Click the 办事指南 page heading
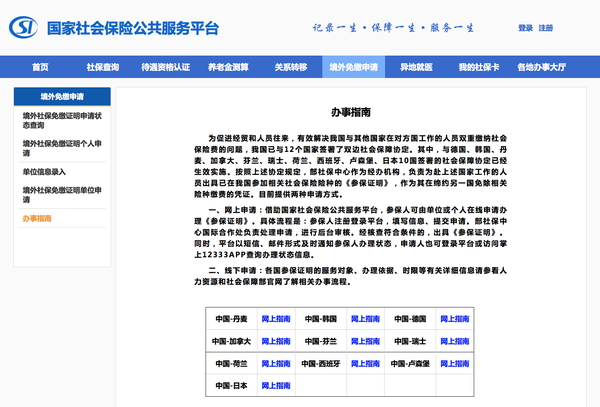600x407 pixels. 351,112
